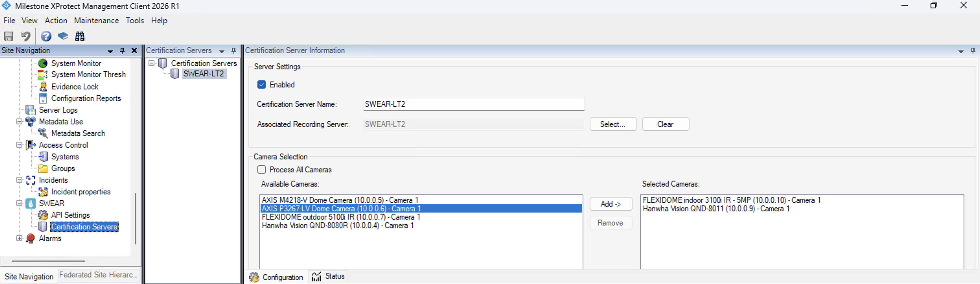Click the Clear button
The width and height of the screenshot is (980, 284).
tap(665, 124)
